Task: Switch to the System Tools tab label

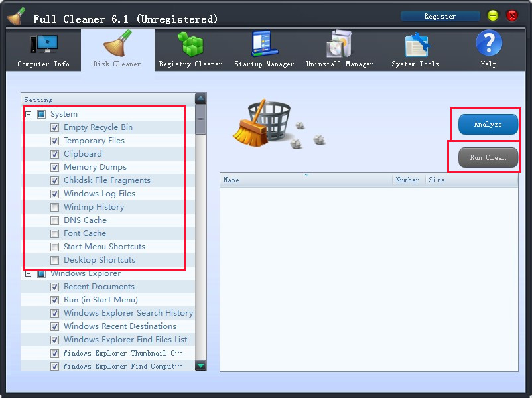Action: pos(415,64)
